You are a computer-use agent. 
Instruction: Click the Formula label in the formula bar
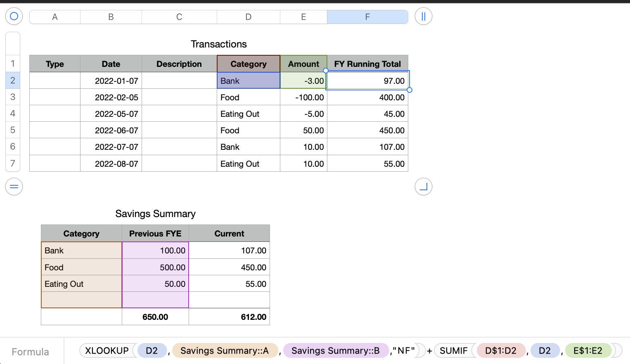click(30, 352)
